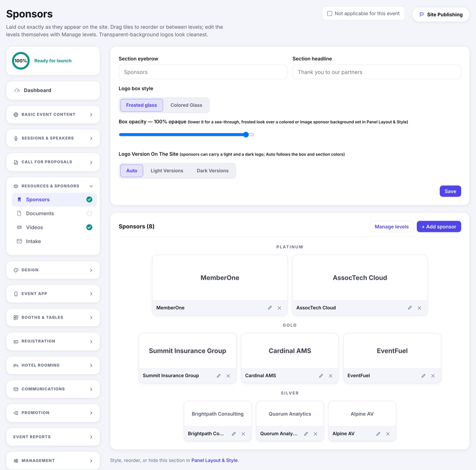Expand the Design section
This screenshot has height=470, width=476.
(x=53, y=270)
